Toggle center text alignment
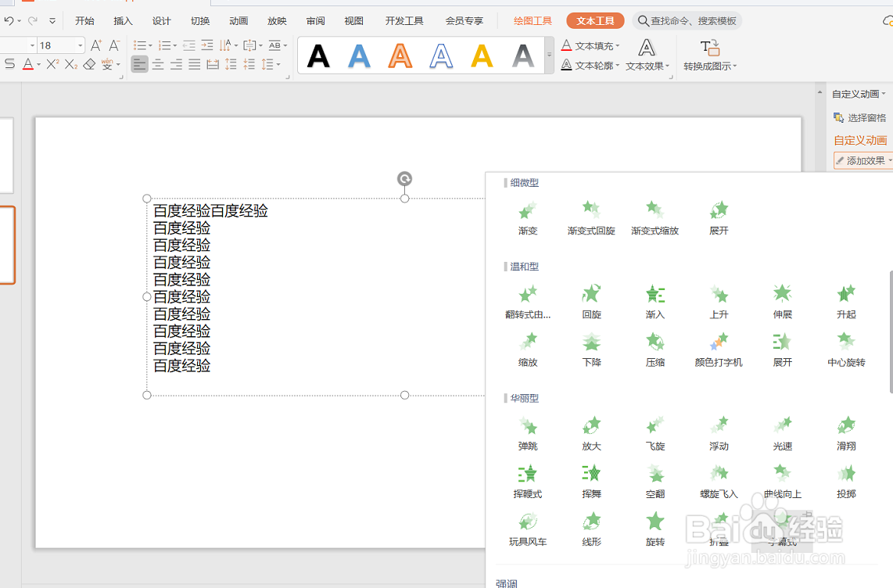Viewport: 893px width, 588px height. click(x=157, y=64)
